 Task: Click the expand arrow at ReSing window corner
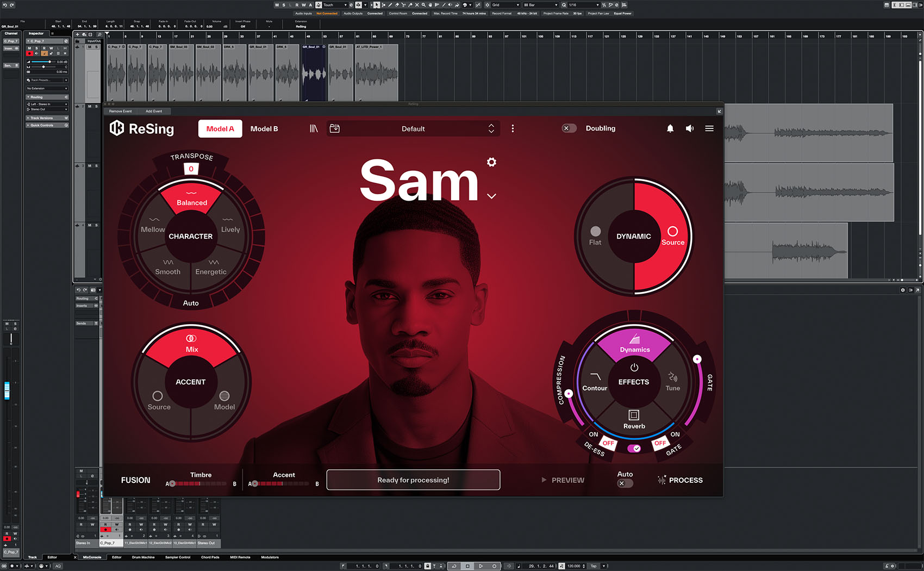coord(719,111)
